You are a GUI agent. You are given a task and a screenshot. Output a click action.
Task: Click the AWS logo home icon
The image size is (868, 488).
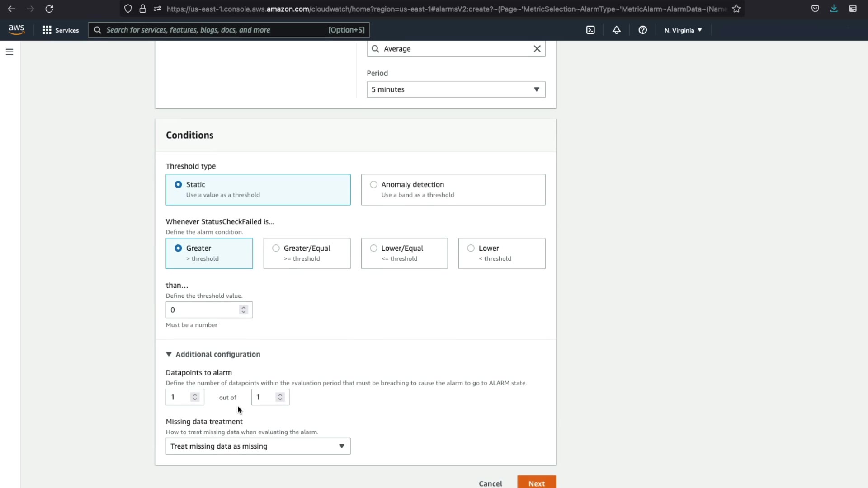point(17,30)
